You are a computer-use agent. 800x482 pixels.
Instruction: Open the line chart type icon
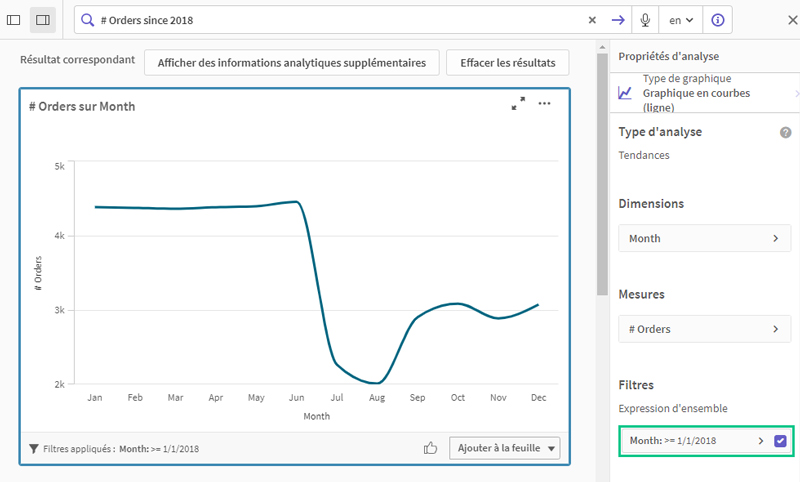[625, 93]
